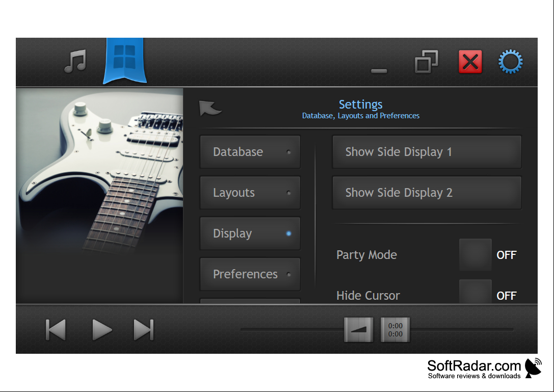554x392 pixels.
Task: Toggle Hide Cursor on
Action: click(475, 292)
